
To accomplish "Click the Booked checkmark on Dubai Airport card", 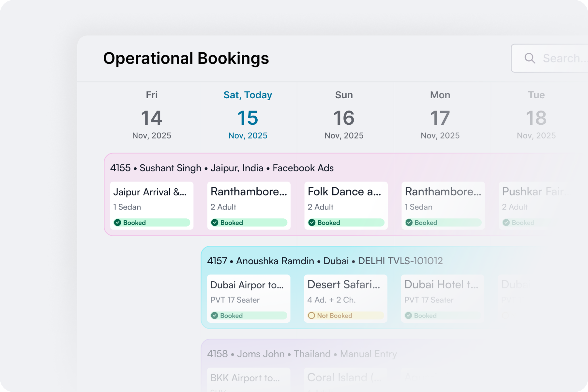I will 215,316.
